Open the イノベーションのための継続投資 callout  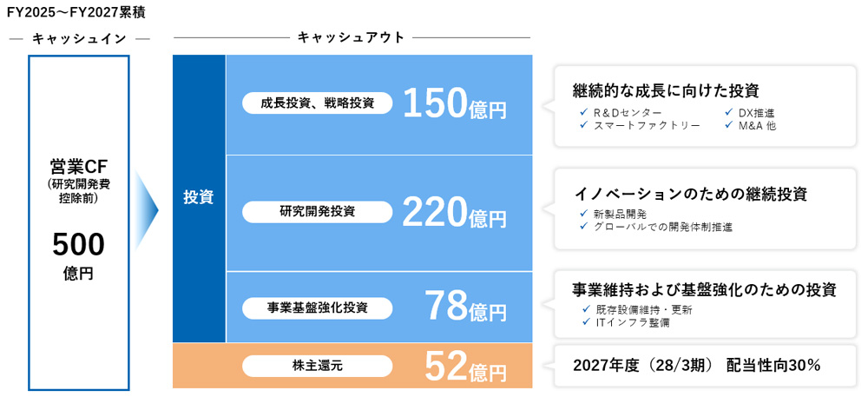coord(705,208)
